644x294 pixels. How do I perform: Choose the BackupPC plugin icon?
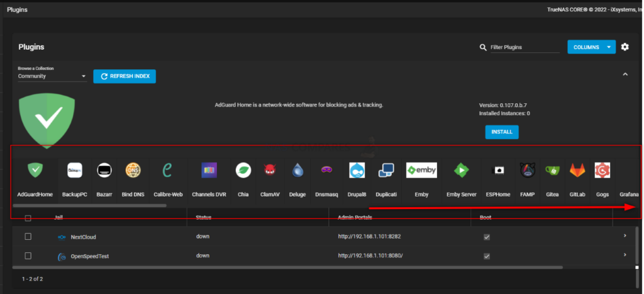click(75, 170)
